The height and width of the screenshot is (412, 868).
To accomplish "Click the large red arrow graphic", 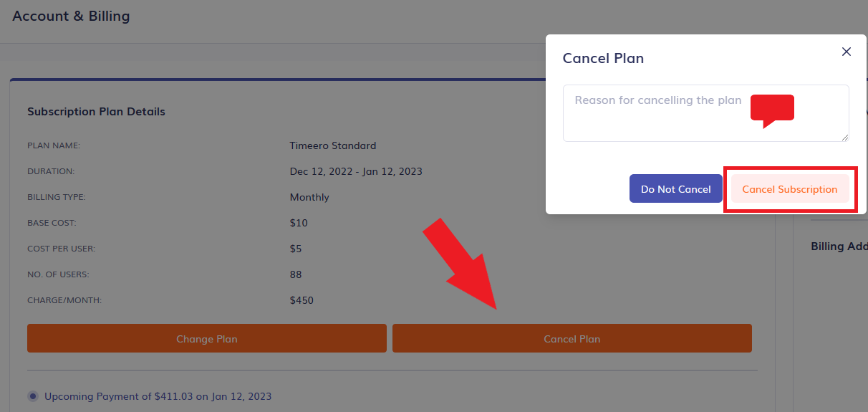I will click(460, 264).
